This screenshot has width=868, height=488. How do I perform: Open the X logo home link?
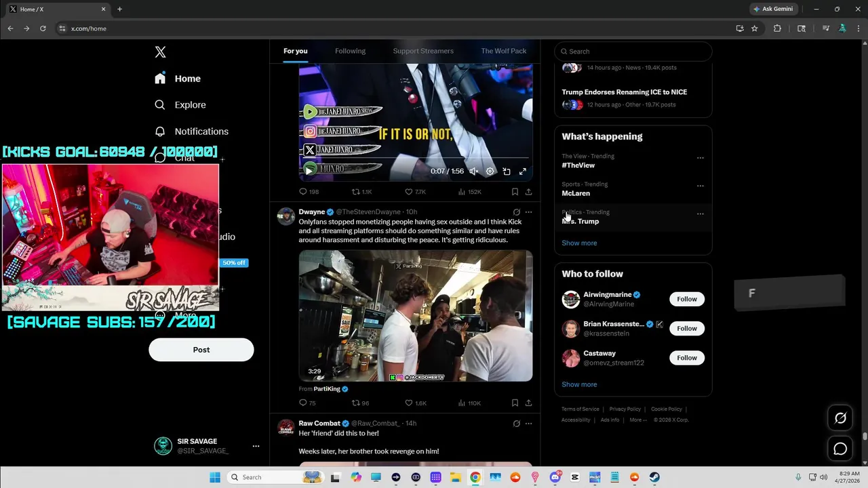[160, 52]
